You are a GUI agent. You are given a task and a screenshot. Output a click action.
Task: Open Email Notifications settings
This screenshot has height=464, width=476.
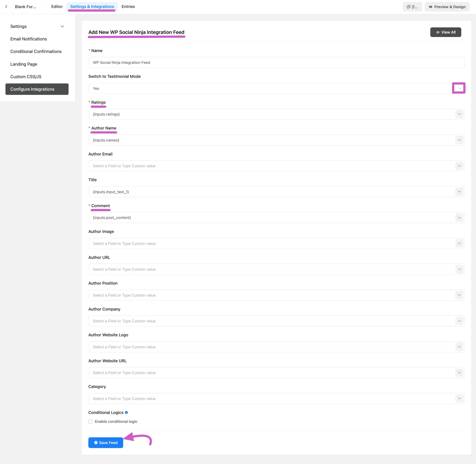coord(28,39)
